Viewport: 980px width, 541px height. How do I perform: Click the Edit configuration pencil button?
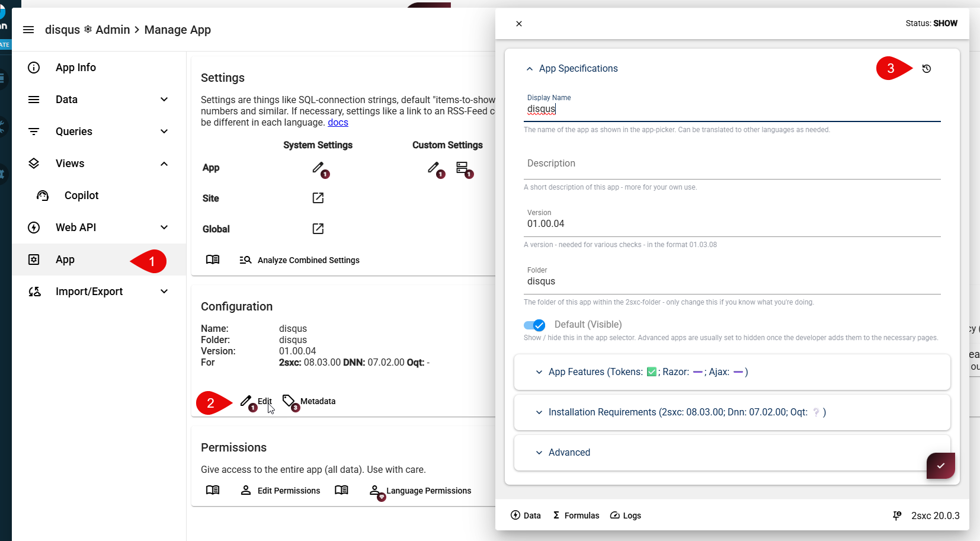point(255,401)
